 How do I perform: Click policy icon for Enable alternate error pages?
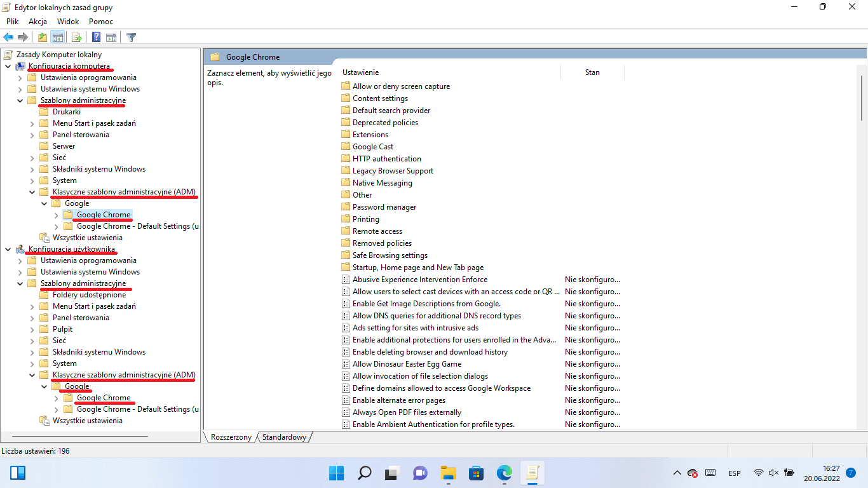[x=346, y=400]
